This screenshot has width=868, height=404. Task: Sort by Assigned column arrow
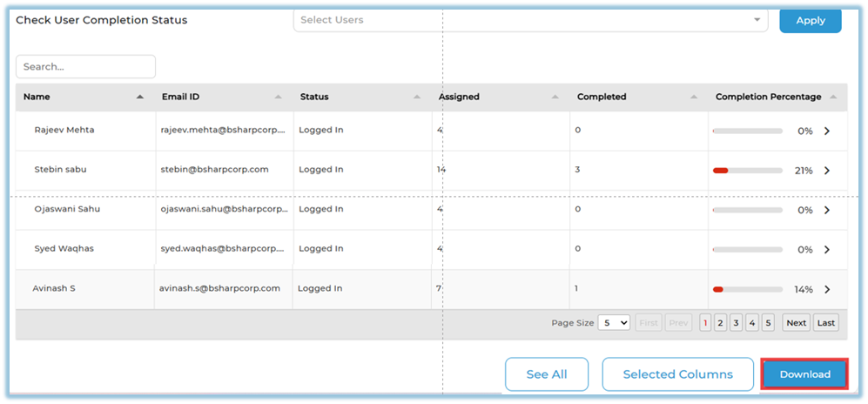pos(555,98)
